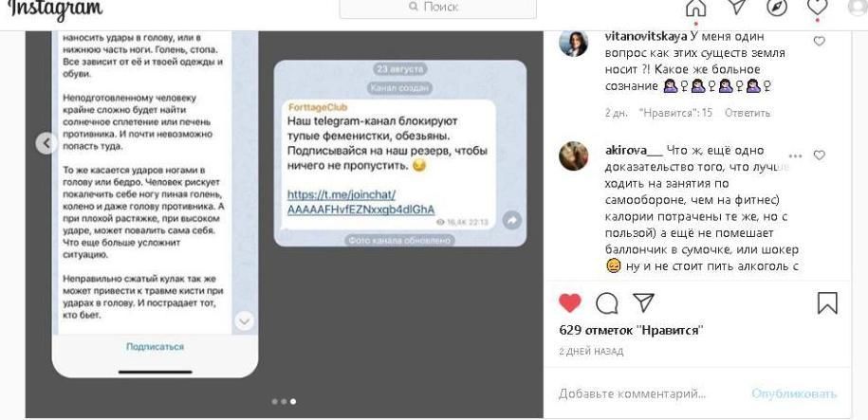Open activity feed heart icon in header

[x=817, y=7]
